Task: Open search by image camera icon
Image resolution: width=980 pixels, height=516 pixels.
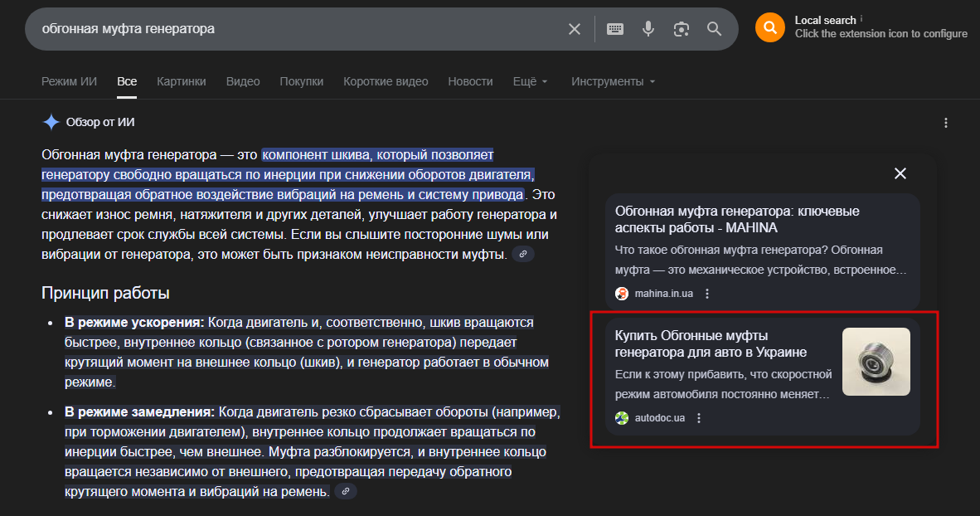Action: pyautogui.click(x=682, y=29)
